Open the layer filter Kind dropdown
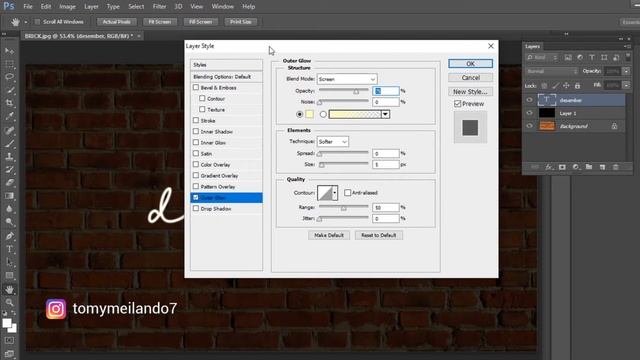The image size is (640, 360). coord(542,58)
